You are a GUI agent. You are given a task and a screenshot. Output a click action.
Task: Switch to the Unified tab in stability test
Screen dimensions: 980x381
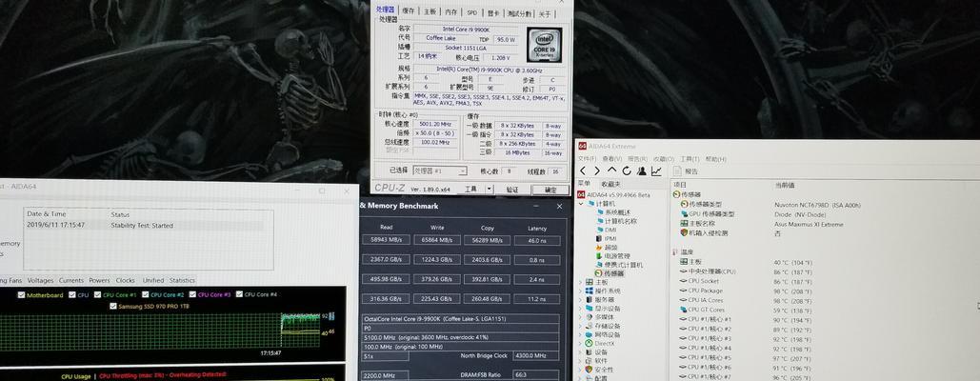point(153,280)
